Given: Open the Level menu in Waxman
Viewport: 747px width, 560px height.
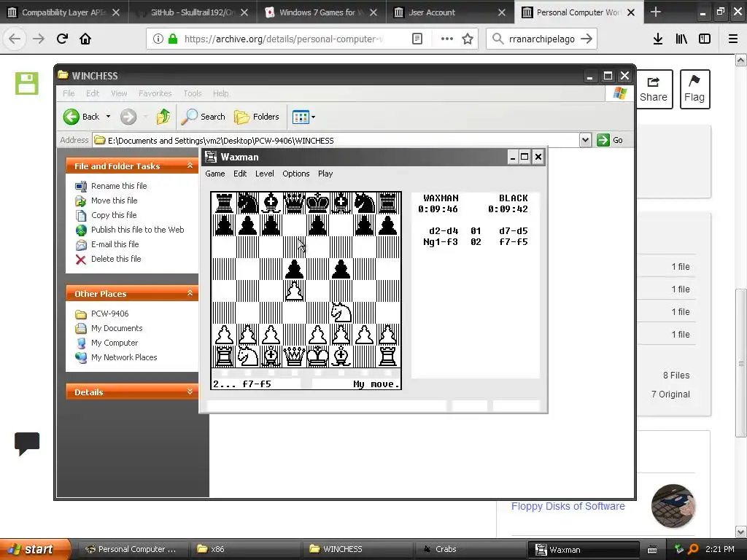Looking at the screenshot, I should pyautogui.click(x=264, y=174).
